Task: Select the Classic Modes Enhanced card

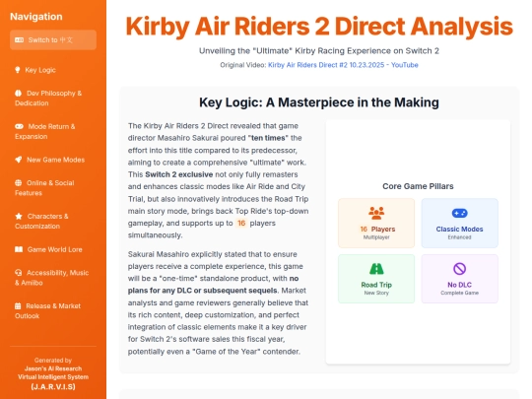Action: click(x=459, y=224)
